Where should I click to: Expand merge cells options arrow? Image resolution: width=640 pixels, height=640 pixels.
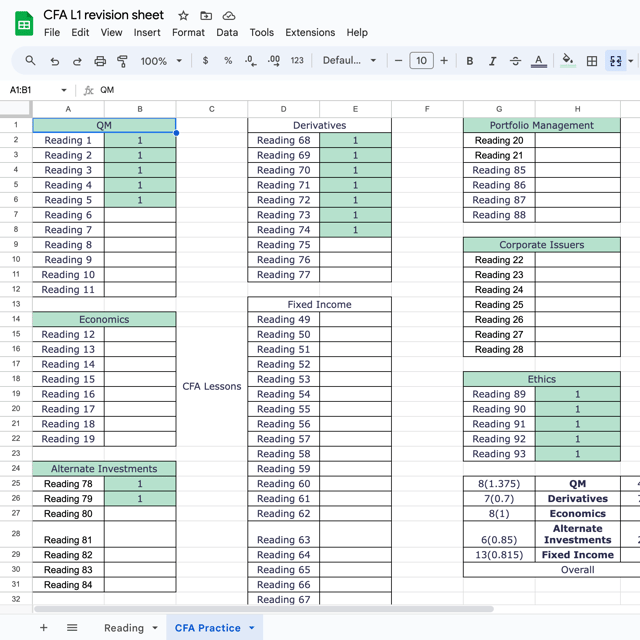(x=631, y=61)
